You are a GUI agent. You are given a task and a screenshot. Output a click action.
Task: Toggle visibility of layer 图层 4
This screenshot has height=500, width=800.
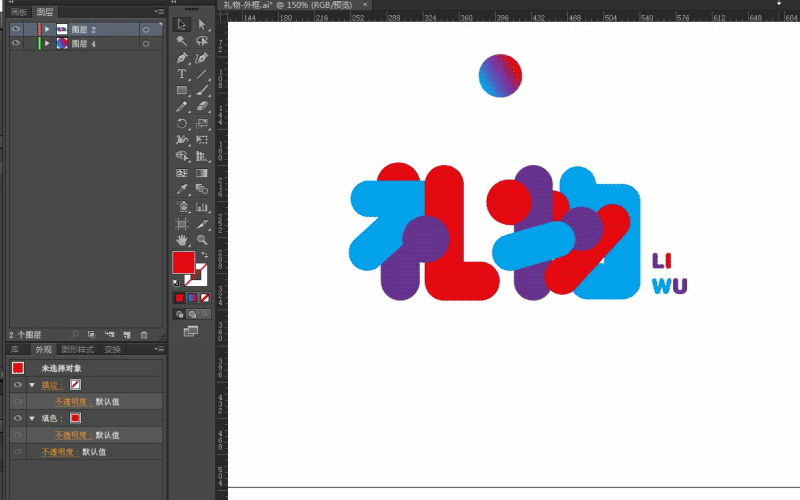coord(15,44)
